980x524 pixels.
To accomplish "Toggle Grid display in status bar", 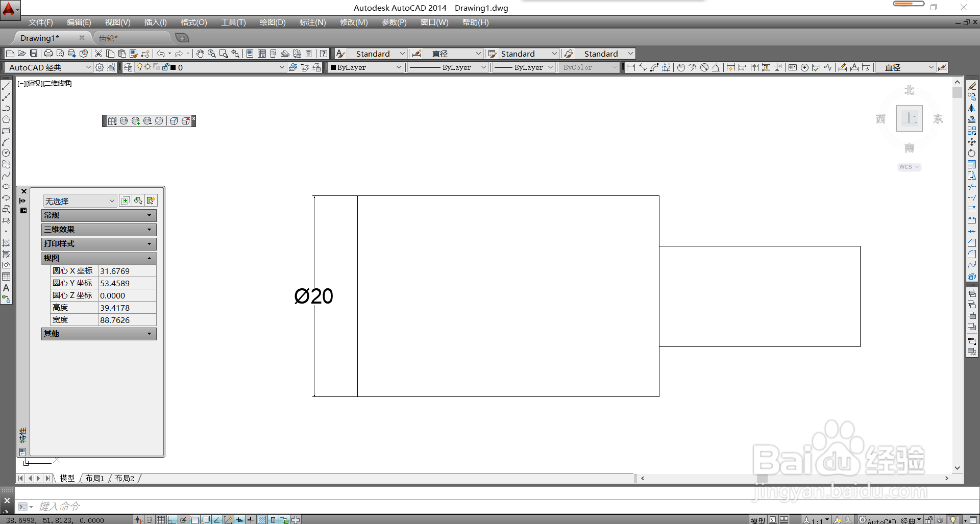I will 161,519.
